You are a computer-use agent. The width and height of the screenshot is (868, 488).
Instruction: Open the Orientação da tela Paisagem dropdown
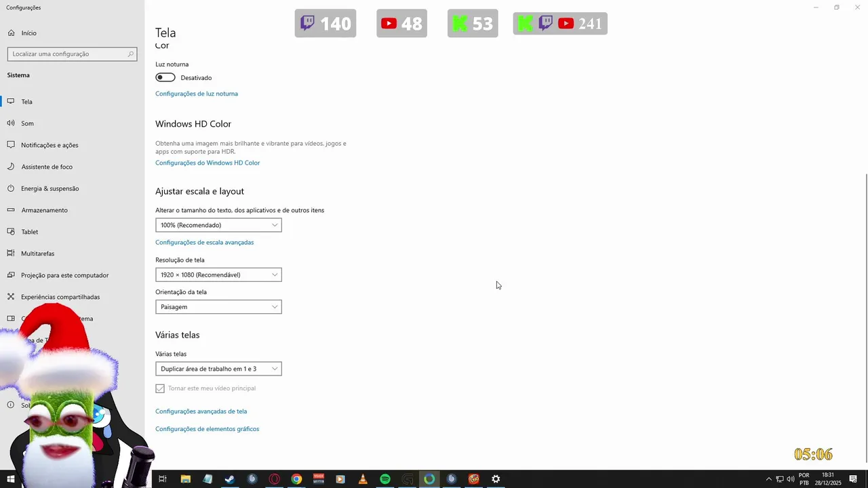(218, 307)
